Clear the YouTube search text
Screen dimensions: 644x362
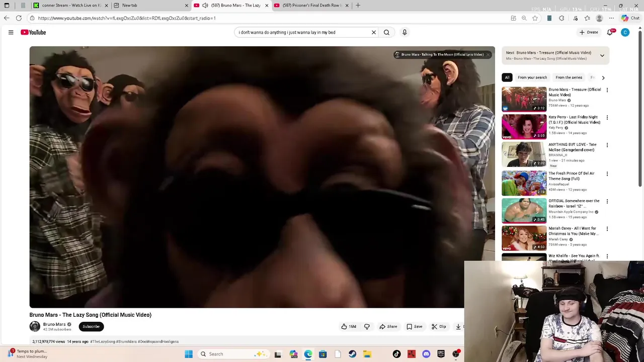(373, 32)
